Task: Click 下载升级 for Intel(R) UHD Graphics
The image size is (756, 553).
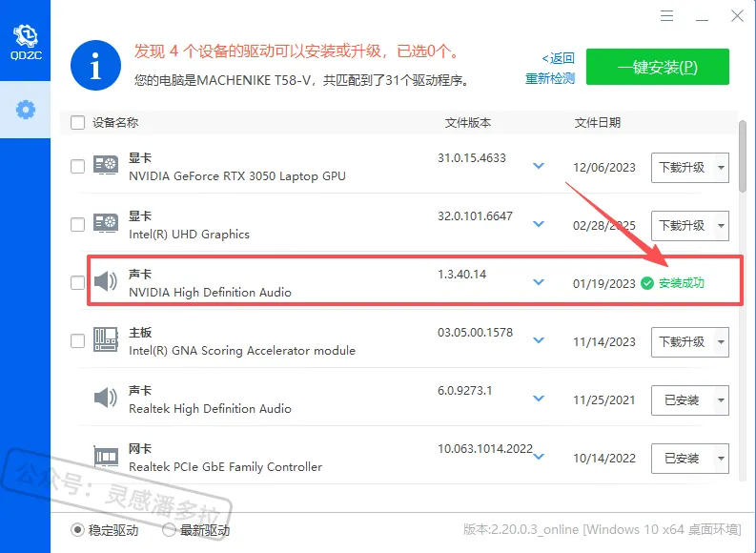Action: click(x=683, y=226)
